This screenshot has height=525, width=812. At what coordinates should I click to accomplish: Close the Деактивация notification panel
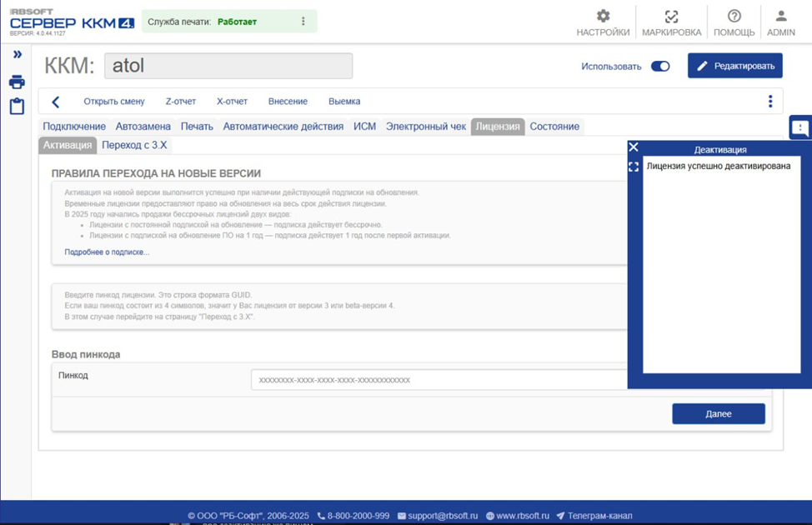[x=634, y=147]
